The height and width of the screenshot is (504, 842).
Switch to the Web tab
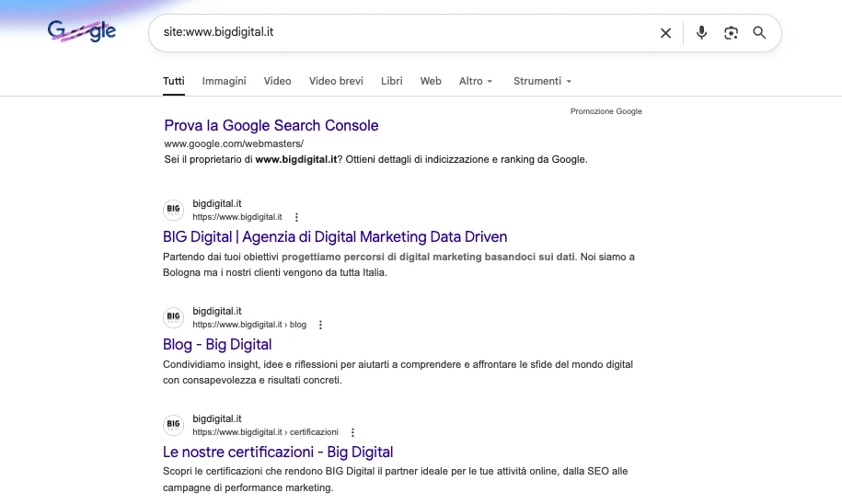pyautogui.click(x=431, y=81)
